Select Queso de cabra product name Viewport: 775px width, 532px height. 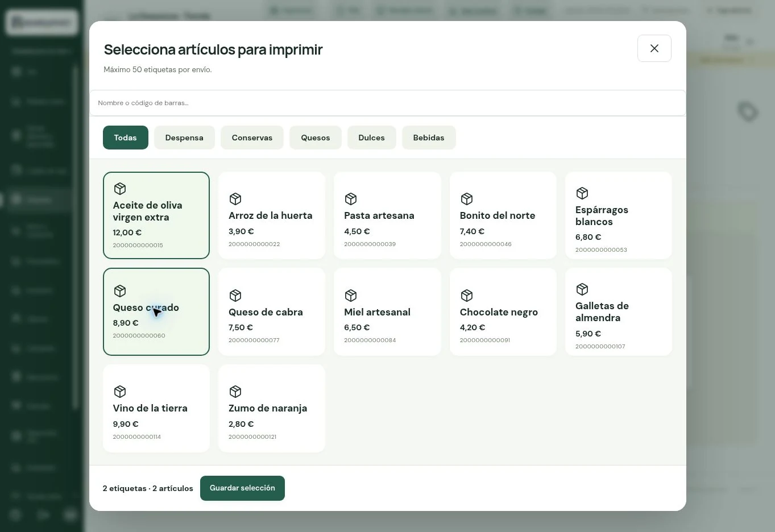point(266,312)
